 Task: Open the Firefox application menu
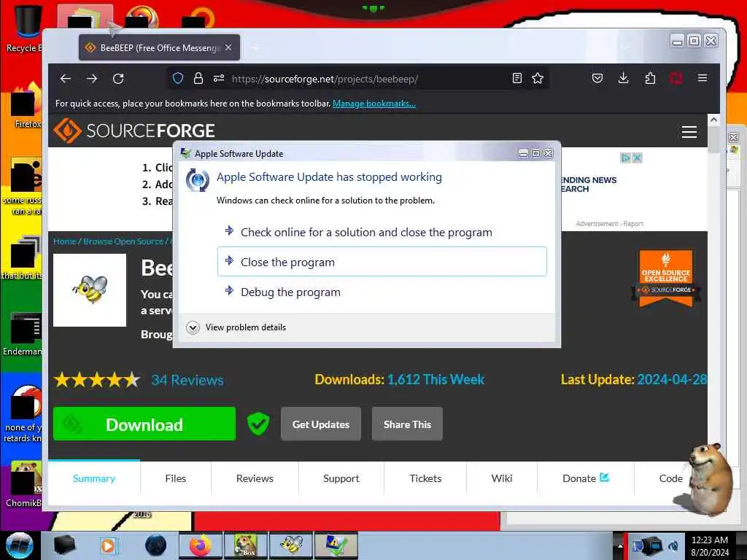point(702,78)
